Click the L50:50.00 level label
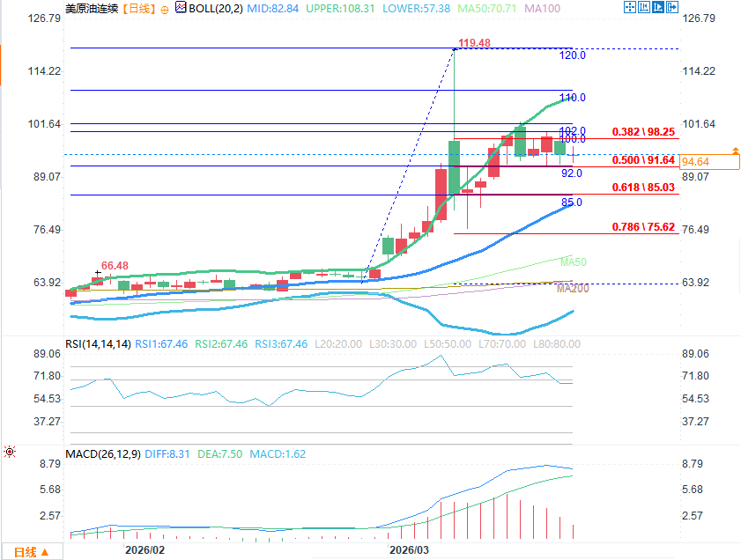The image size is (741, 560). (x=448, y=344)
